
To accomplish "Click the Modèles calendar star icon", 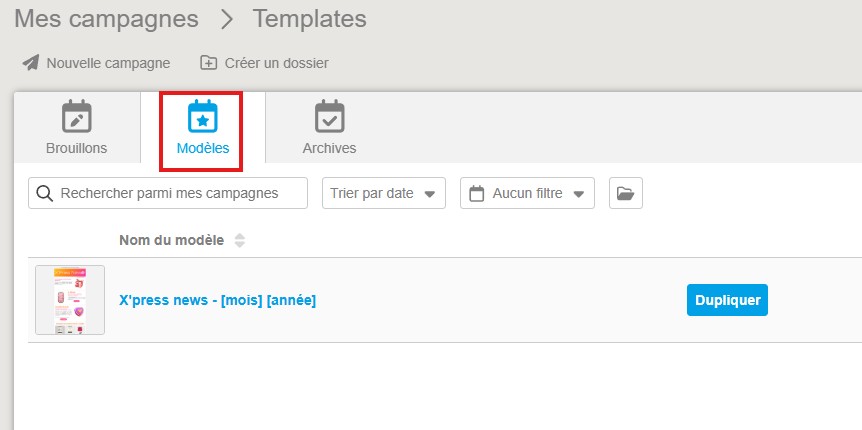I will tap(203, 117).
